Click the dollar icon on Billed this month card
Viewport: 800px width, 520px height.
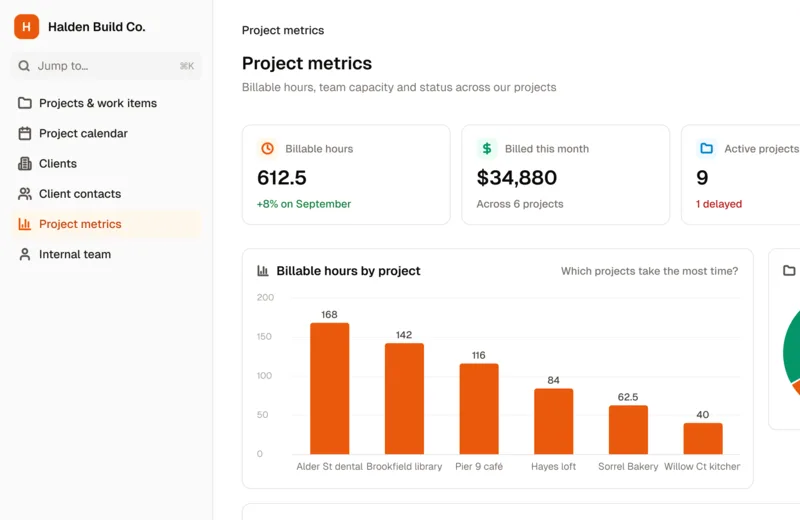click(x=487, y=148)
